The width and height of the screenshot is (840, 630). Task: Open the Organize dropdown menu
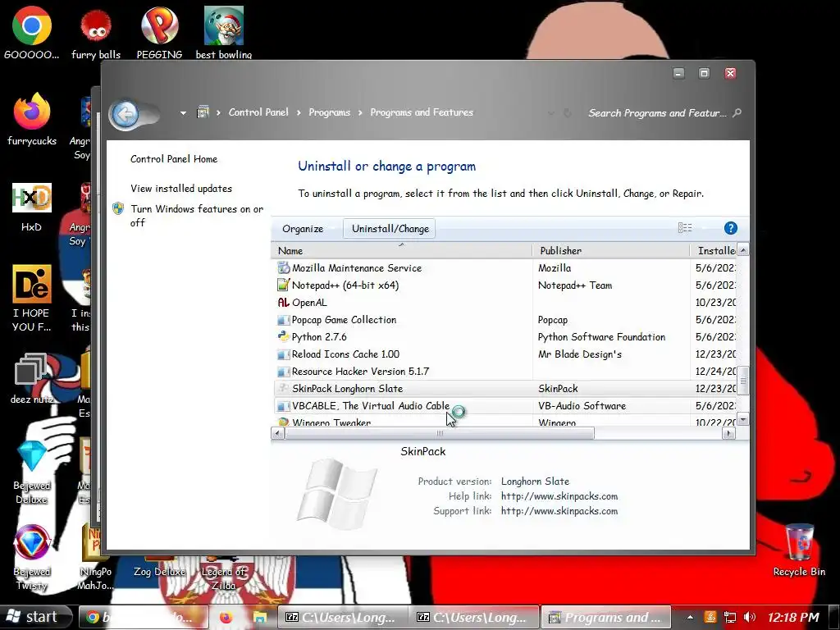[x=303, y=229]
